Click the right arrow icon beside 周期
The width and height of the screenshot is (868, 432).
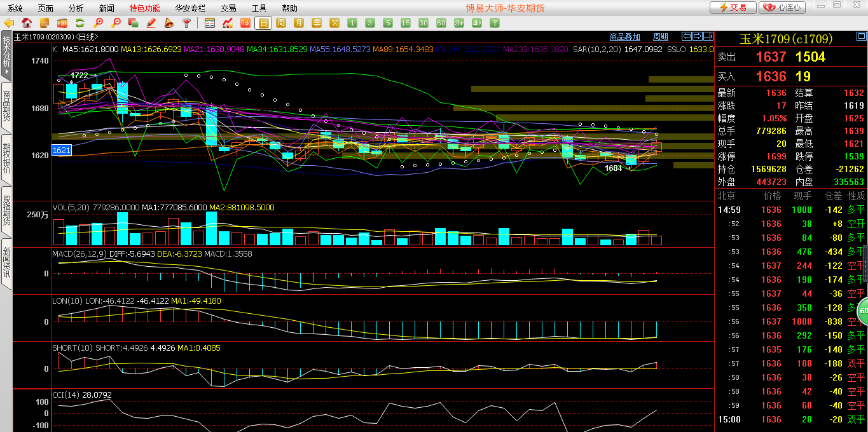(698, 36)
